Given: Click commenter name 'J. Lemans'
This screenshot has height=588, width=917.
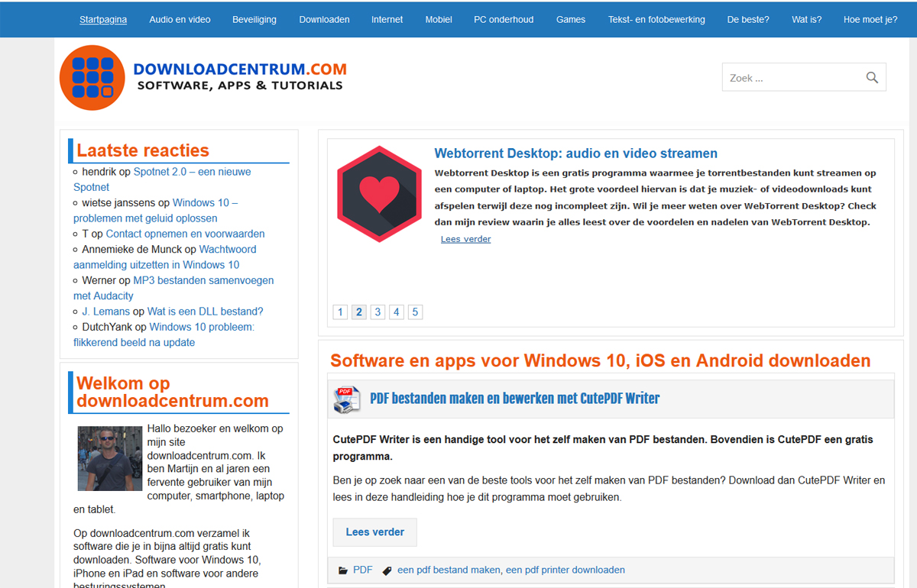Looking at the screenshot, I should click(106, 312).
